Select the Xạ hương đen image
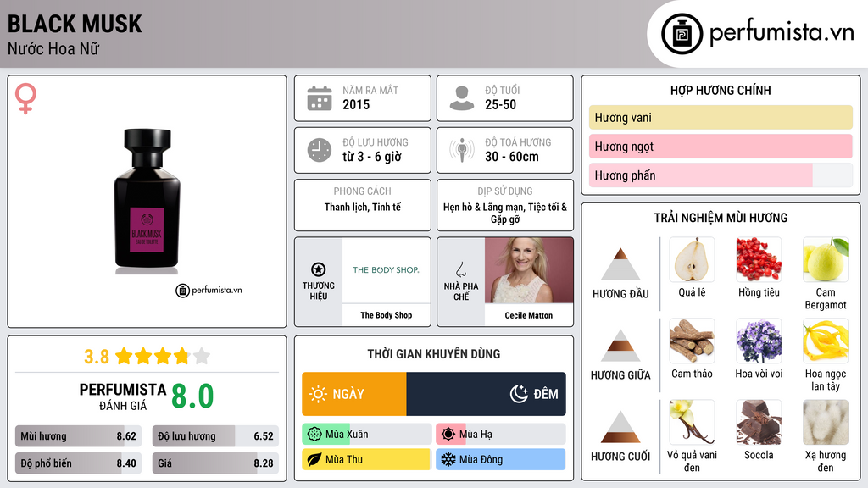The image size is (868, 488). (x=826, y=422)
